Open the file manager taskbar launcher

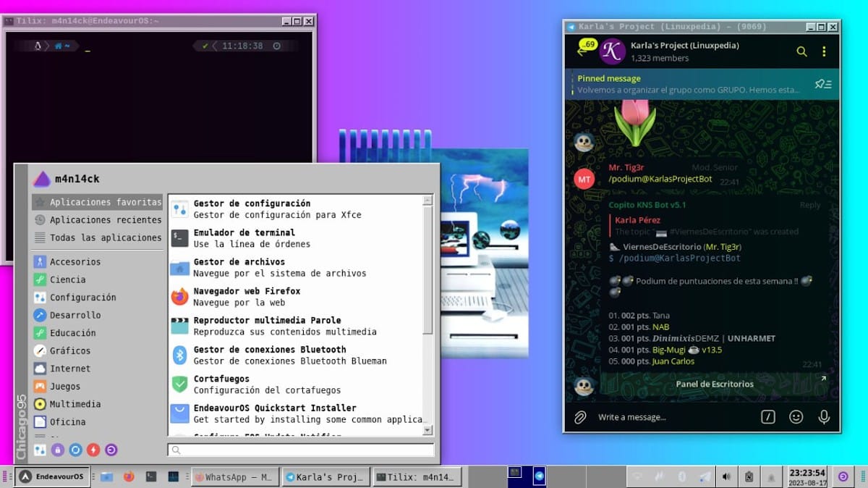(x=107, y=476)
